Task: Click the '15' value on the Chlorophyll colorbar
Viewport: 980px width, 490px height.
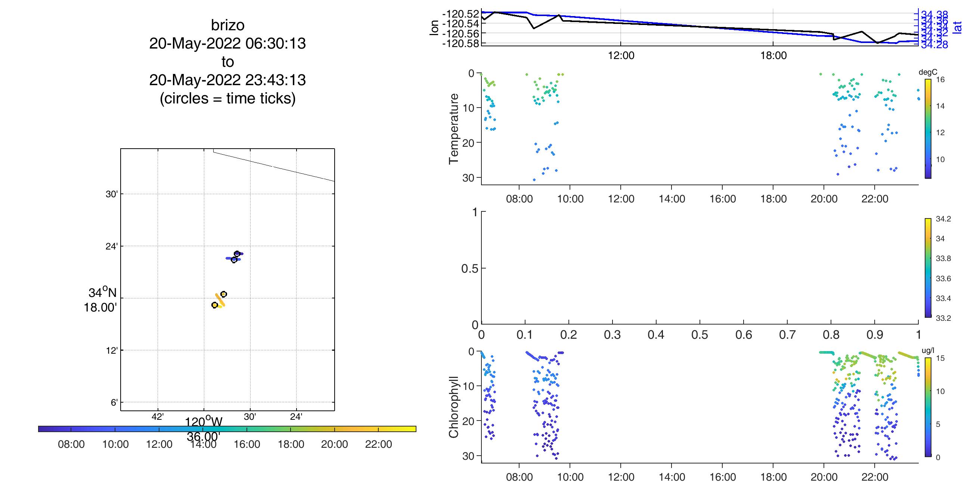Action: pyautogui.click(x=940, y=358)
